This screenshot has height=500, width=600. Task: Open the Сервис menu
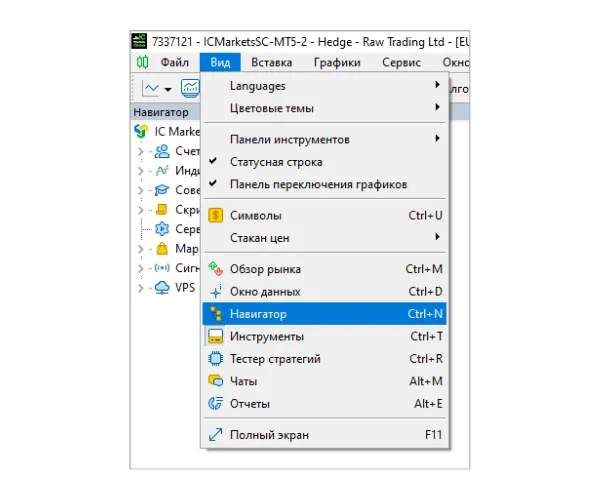pos(401,62)
